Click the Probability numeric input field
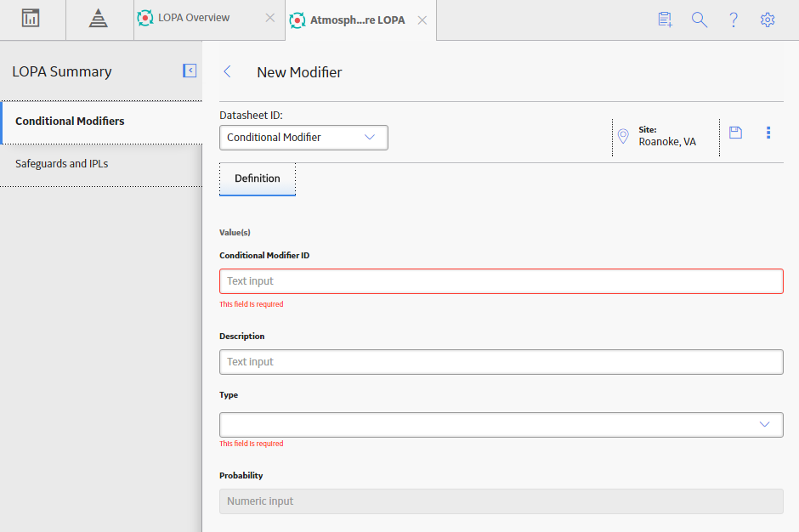 501,501
